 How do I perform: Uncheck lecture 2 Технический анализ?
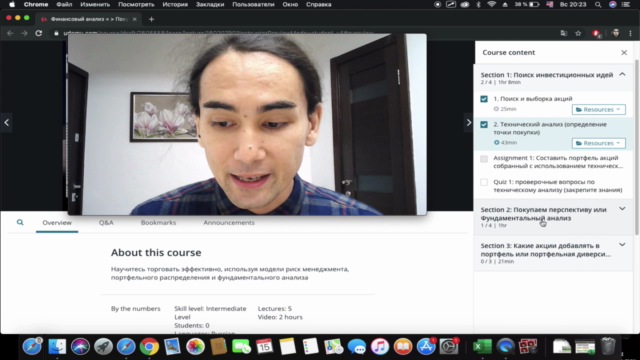[484, 124]
